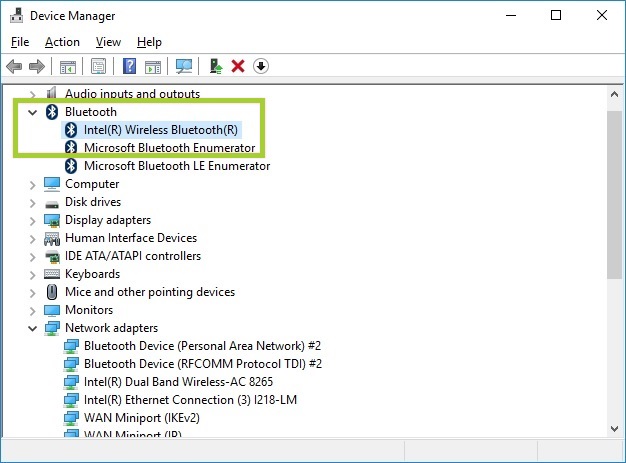Click the Keyboards category icon
This screenshot has width=626, height=463.
(x=52, y=274)
